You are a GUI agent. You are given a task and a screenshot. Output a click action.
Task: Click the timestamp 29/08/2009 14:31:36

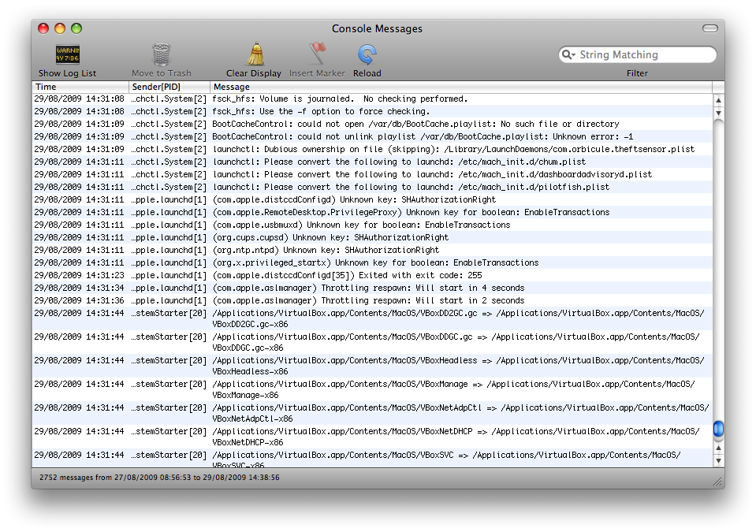[x=79, y=300]
